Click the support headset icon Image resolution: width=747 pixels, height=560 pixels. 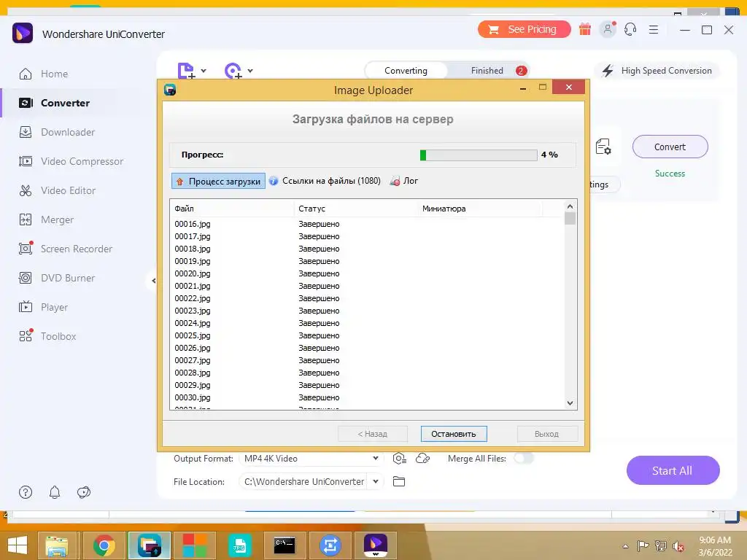[630, 29]
